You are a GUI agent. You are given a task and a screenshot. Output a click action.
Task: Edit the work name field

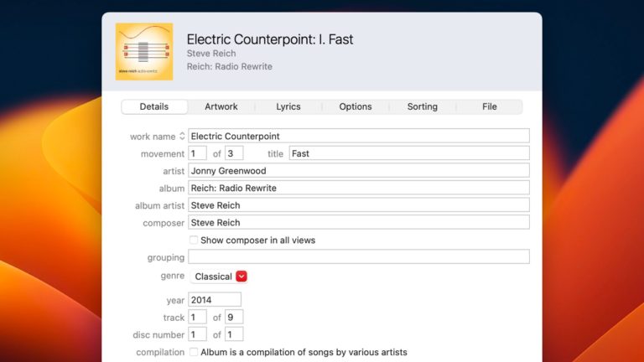(359, 137)
